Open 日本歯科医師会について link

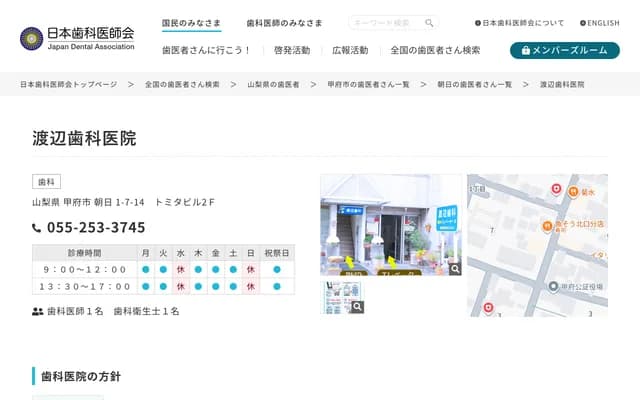(520, 23)
